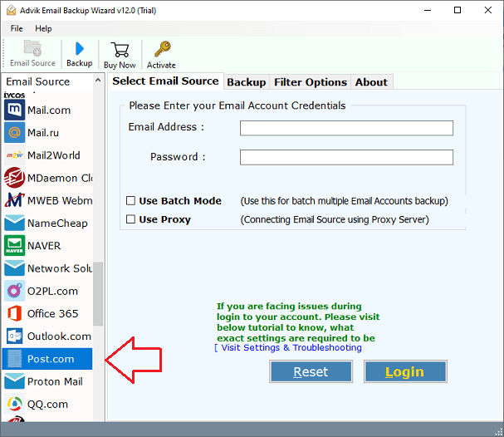Select Proton Mail email source
This screenshot has height=437, width=504.
[x=54, y=381]
